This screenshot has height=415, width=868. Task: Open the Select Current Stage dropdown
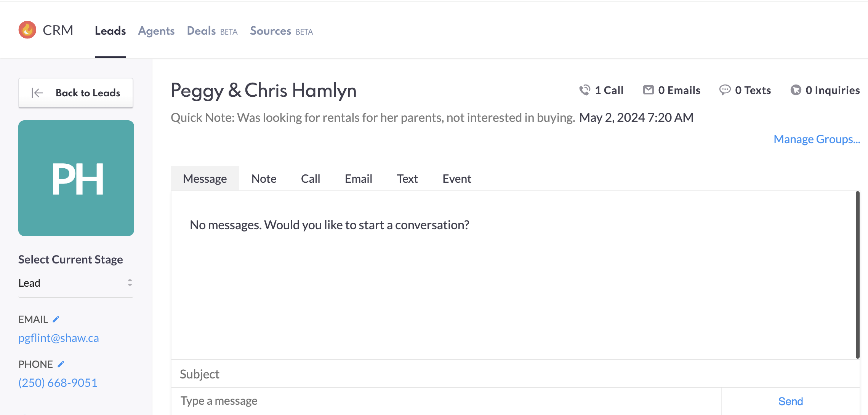75,283
